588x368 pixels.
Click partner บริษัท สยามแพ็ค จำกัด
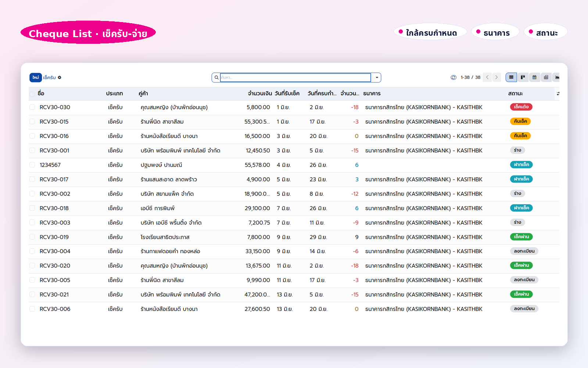(167, 194)
